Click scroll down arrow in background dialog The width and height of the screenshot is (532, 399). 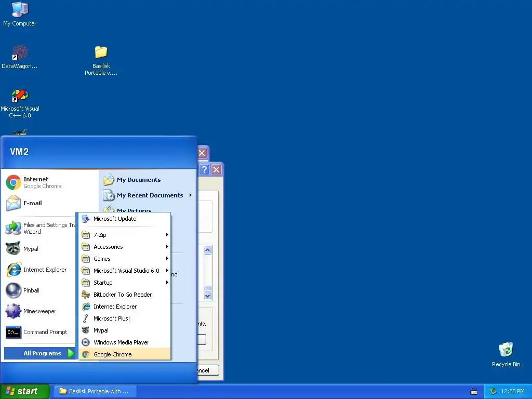[x=208, y=296]
